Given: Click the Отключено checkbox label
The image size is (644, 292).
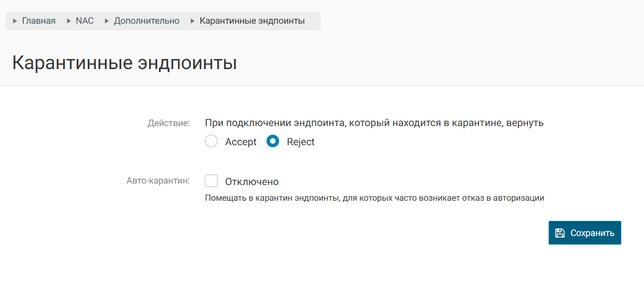Looking at the screenshot, I should 252,182.
